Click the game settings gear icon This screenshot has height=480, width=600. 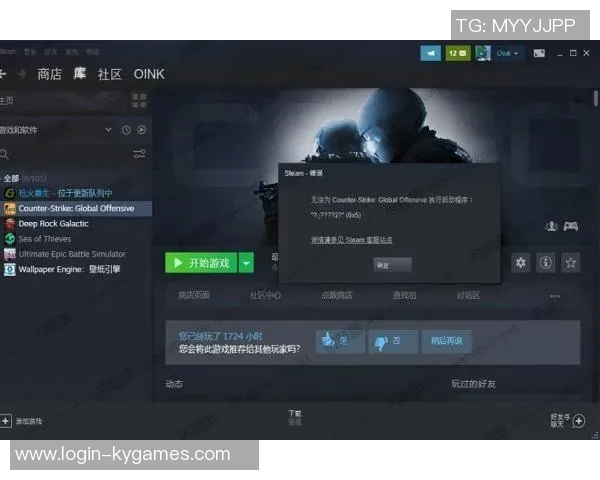tap(520, 263)
